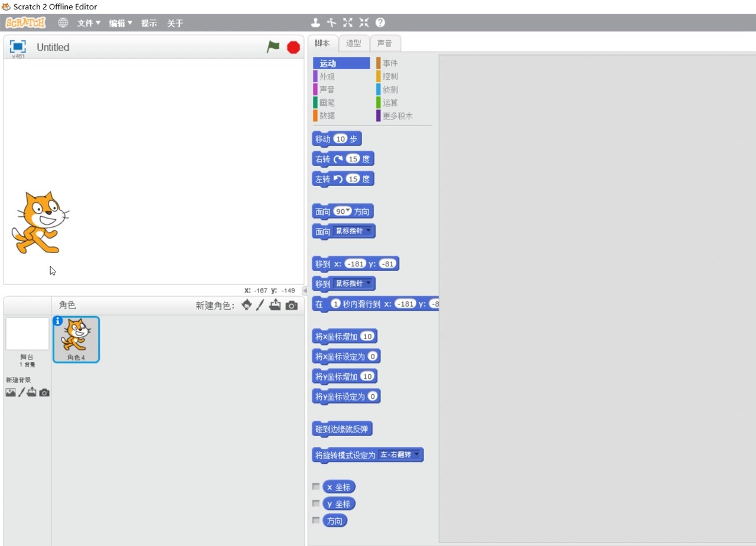Select the 画笔 block category

tap(341, 102)
